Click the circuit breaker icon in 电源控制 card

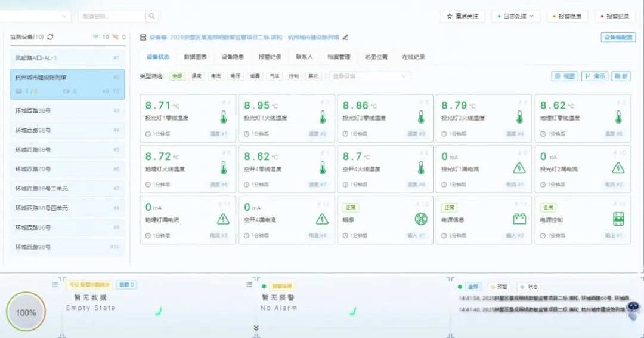(x=618, y=219)
